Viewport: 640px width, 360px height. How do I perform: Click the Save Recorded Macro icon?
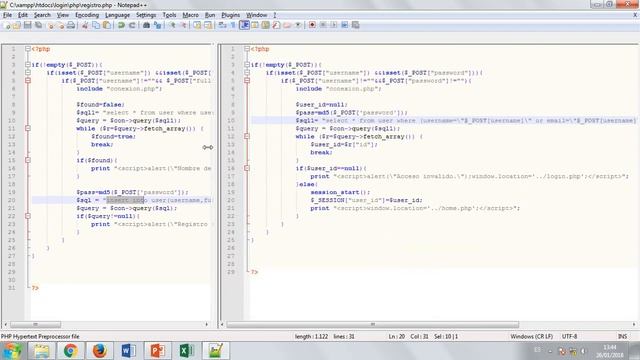[x=355, y=25]
